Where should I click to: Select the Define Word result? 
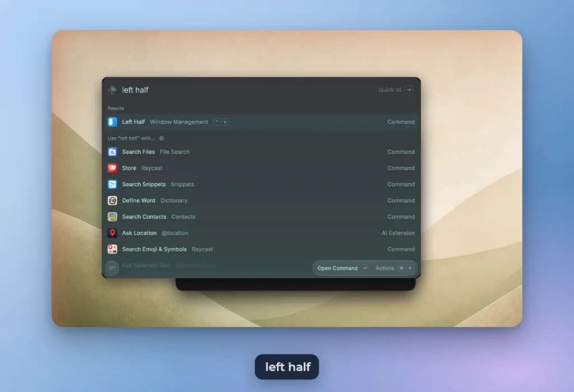pyautogui.click(x=261, y=200)
